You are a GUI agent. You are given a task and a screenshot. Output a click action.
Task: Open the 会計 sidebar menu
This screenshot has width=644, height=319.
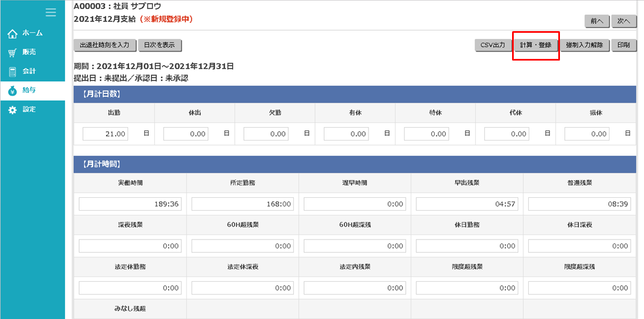coord(29,71)
